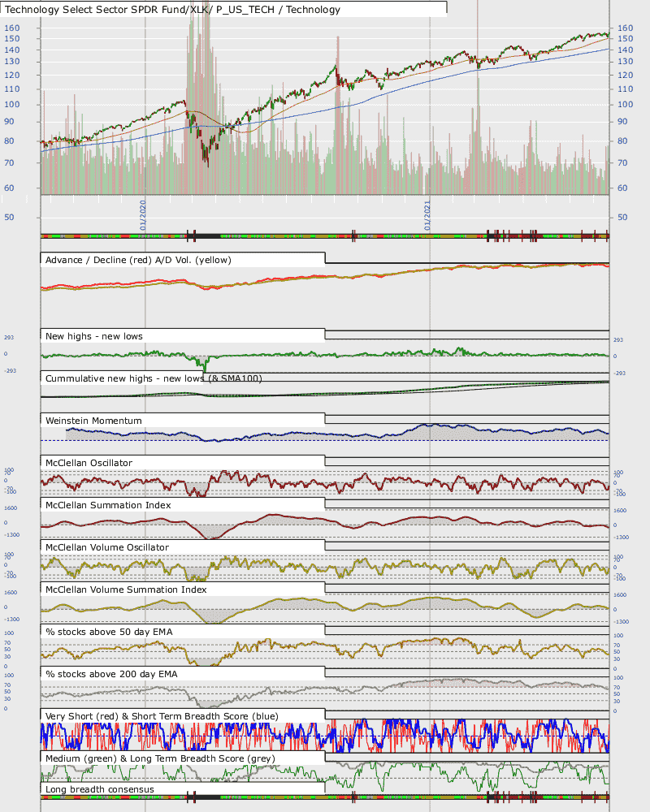The height and width of the screenshot is (812, 650).
Task: Click the 50 value on left price axis
Action: click(x=9, y=217)
